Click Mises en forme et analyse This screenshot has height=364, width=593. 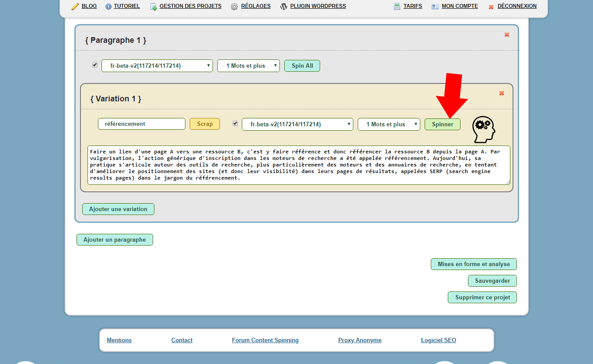point(474,264)
